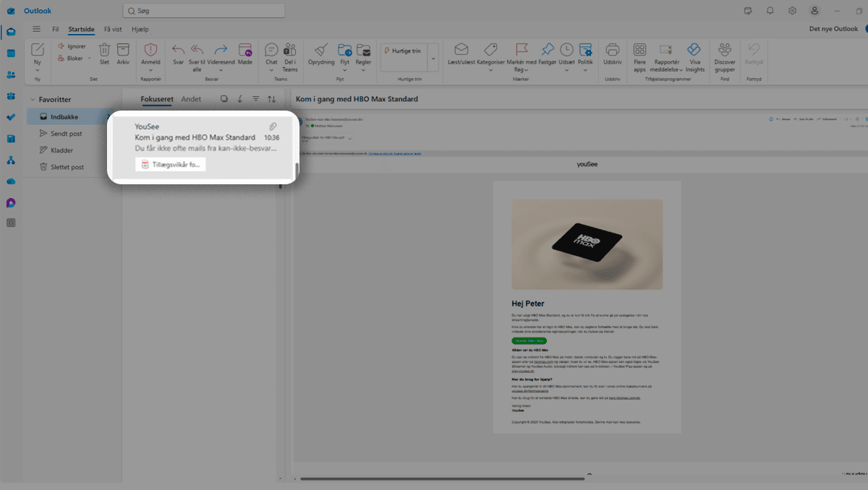Click the Mail icon in sidebar
Screen dimensions: 868x490
point(11,32)
